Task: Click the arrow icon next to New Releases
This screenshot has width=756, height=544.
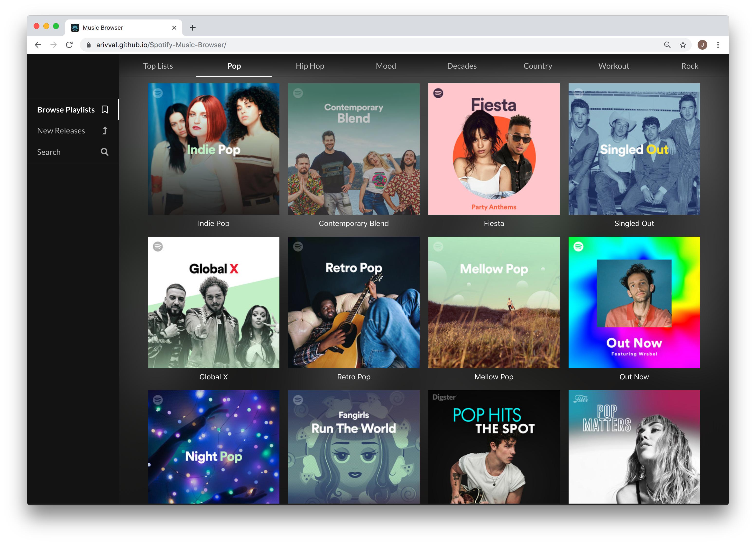Action: (105, 131)
